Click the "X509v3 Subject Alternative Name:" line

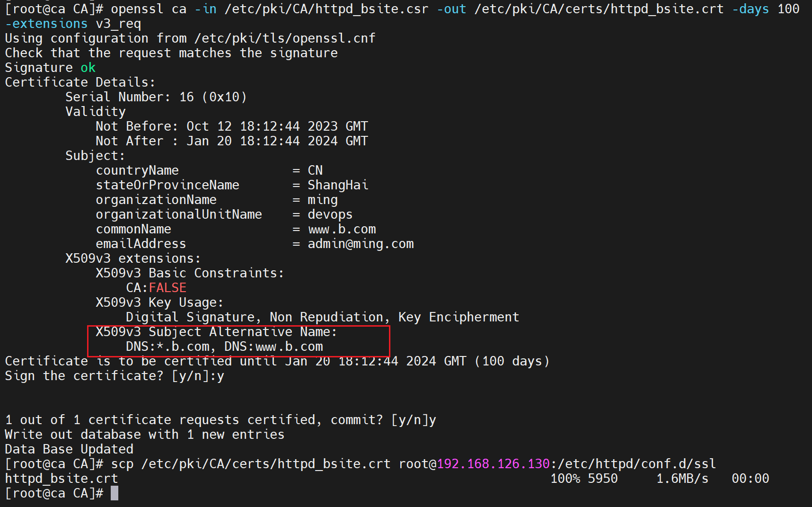(x=216, y=332)
